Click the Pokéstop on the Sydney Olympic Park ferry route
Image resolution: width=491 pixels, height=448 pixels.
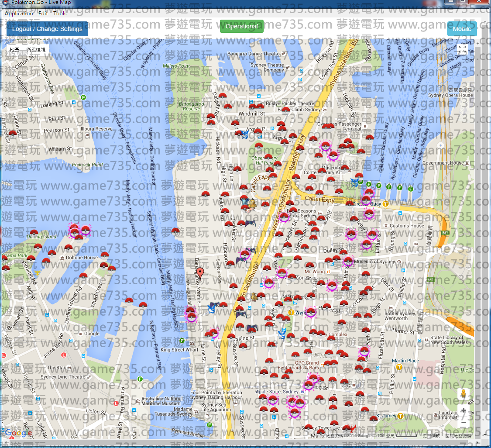click(175, 231)
